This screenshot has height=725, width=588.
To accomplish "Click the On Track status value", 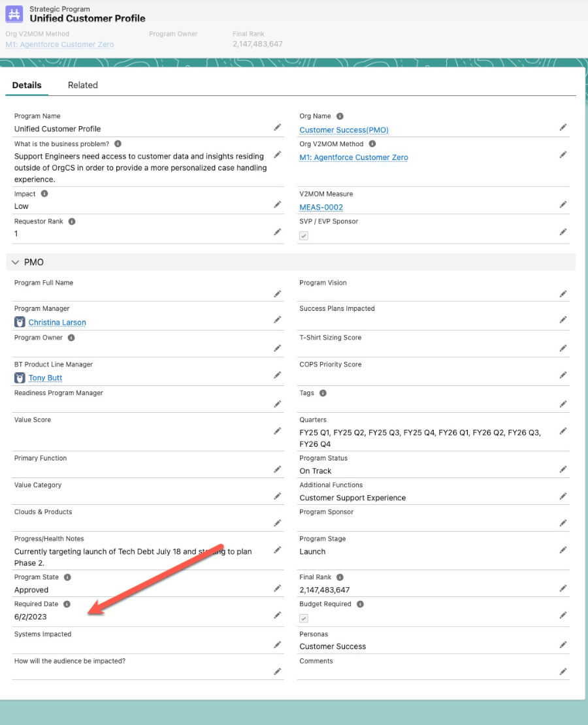I will point(315,471).
